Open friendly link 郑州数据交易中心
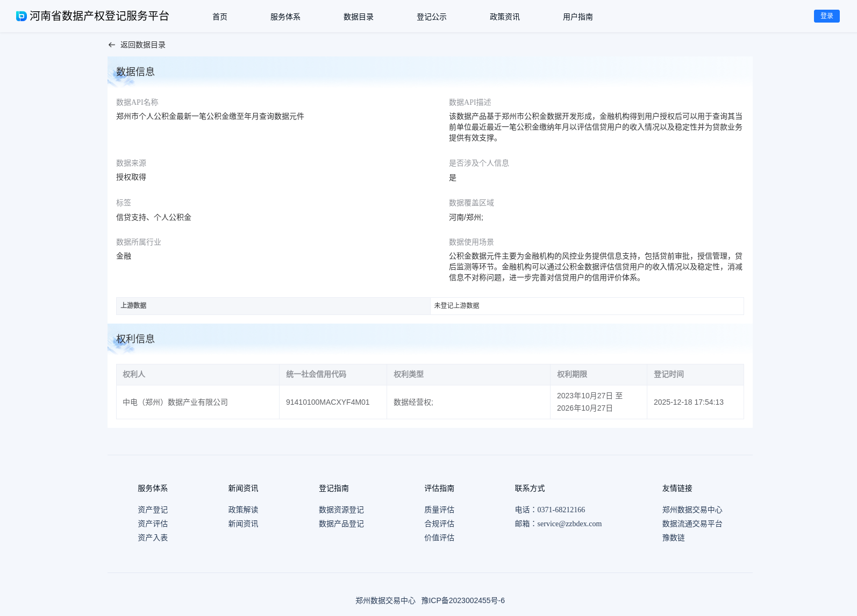This screenshot has width=857, height=616. click(x=692, y=510)
